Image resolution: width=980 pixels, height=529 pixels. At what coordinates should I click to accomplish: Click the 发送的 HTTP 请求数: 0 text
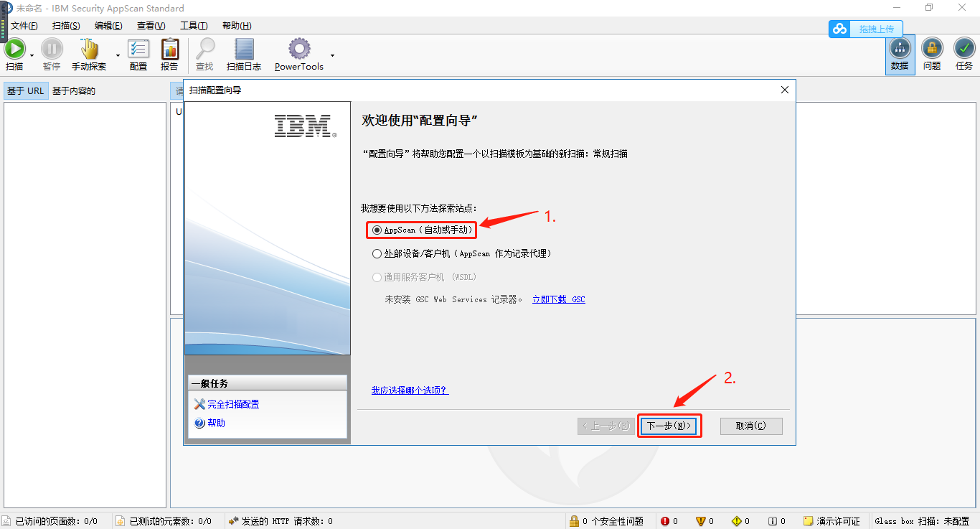[287, 521]
